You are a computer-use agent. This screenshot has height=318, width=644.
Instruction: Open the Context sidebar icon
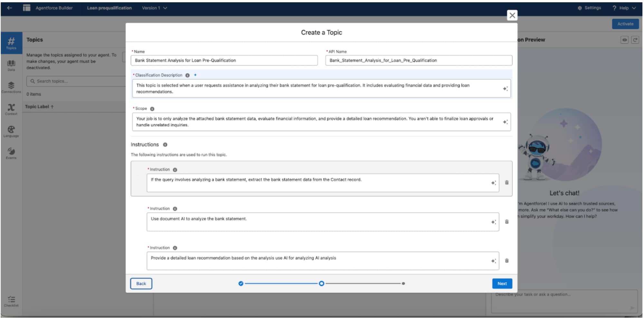11,109
